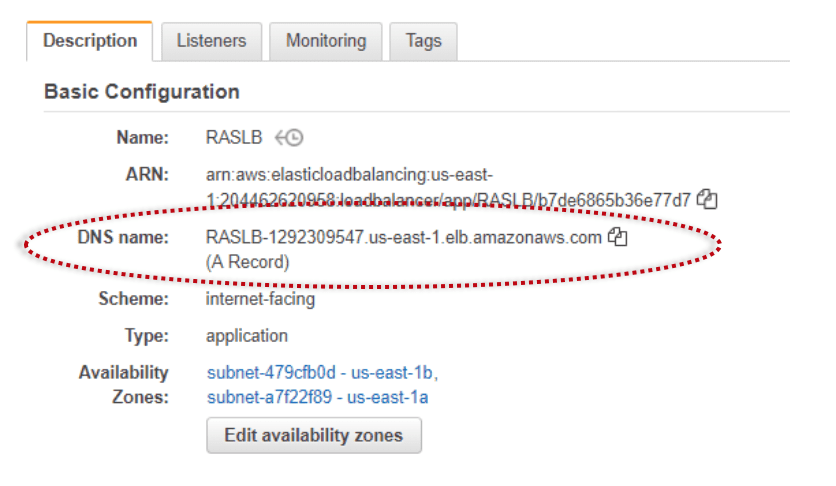Copy the DNS name using its clipboard icon
Image resolution: width=836 pixels, height=486 pixels.
click(x=618, y=237)
